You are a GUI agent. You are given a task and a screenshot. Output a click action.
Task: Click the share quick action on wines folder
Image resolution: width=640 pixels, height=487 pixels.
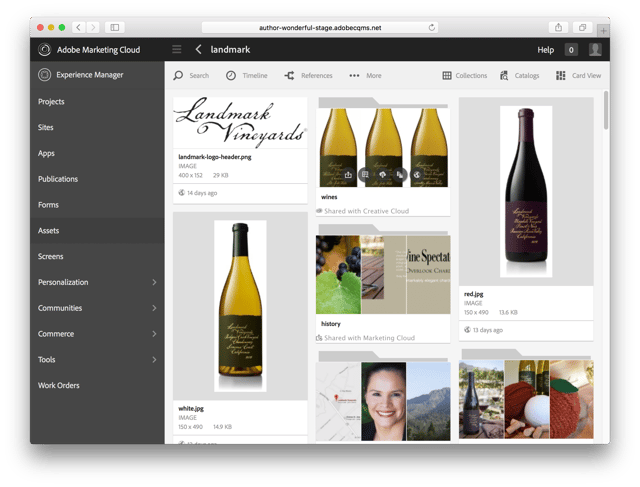tap(348, 175)
